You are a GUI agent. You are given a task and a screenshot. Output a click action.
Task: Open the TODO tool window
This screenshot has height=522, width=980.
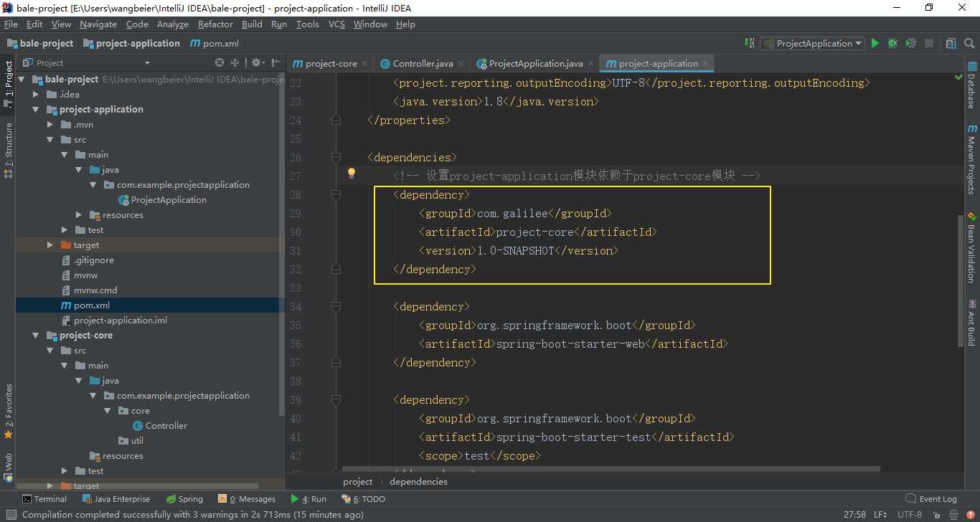[x=364, y=499]
